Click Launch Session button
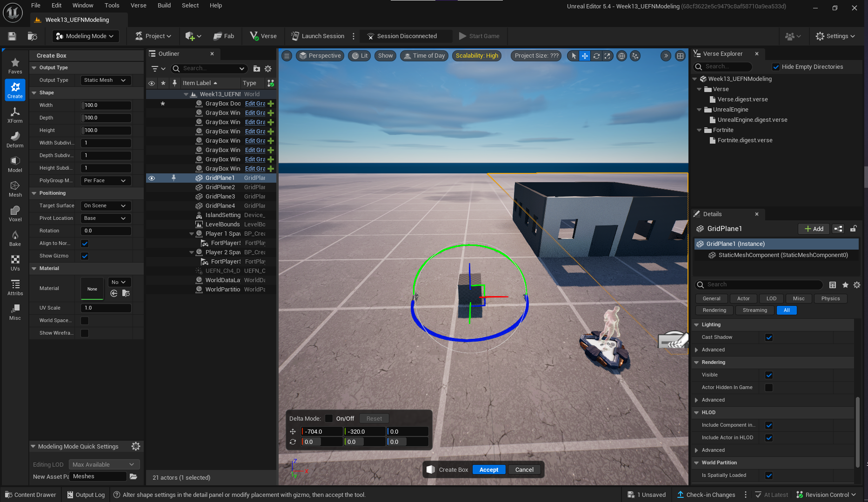 [x=318, y=36]
